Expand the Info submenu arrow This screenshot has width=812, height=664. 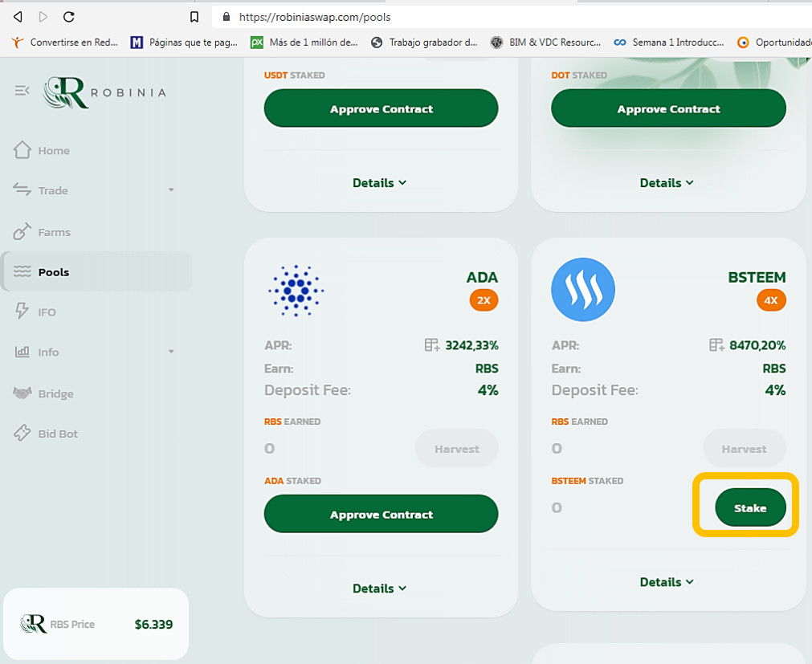click(171, 352)
